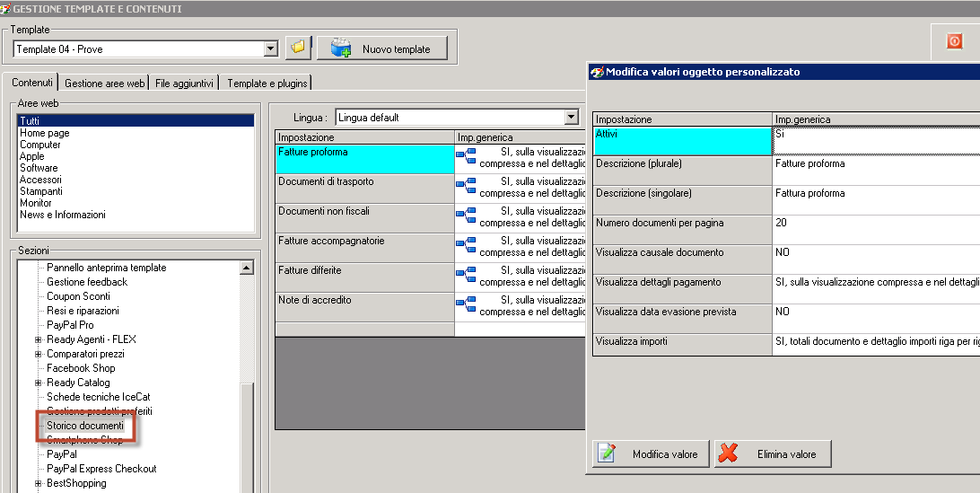Select Visualizza importi setting row
This screenshot has width=980, height=493.
[682, 345]
